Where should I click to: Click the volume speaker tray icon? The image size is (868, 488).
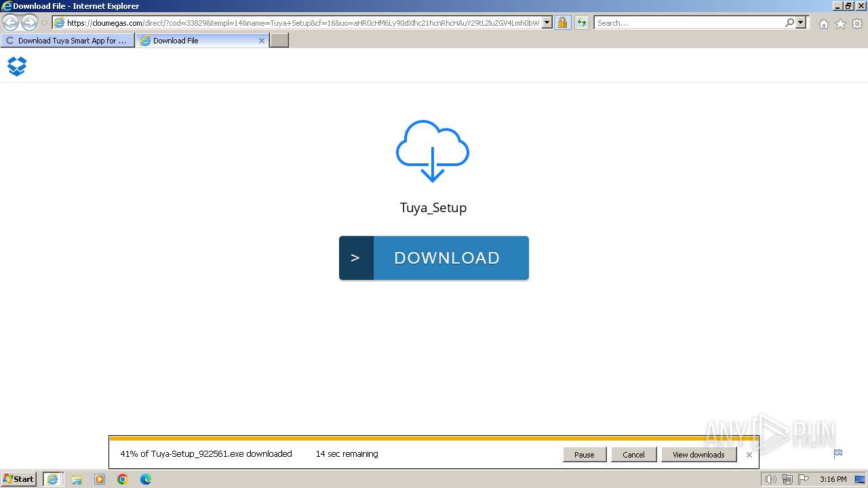click(771, 479)
